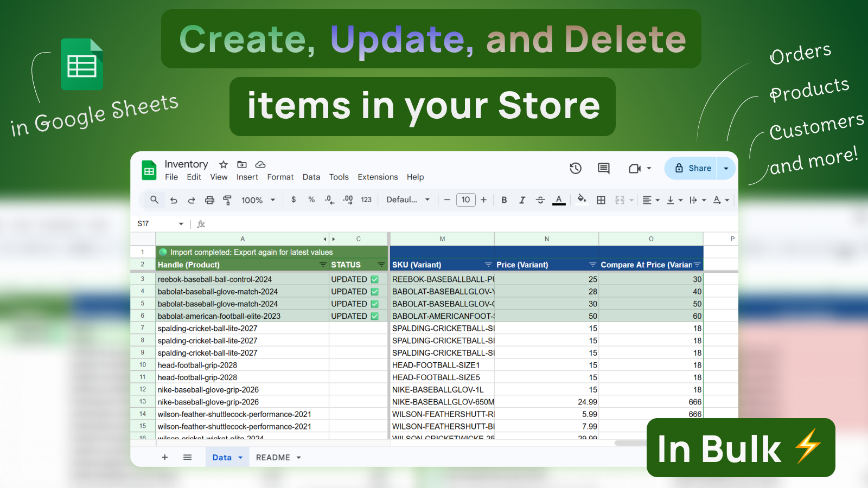Image resolution: width=868 pixels, height=488 pixels.
Task: Toggle bold formatting
Action: (504, 200)
